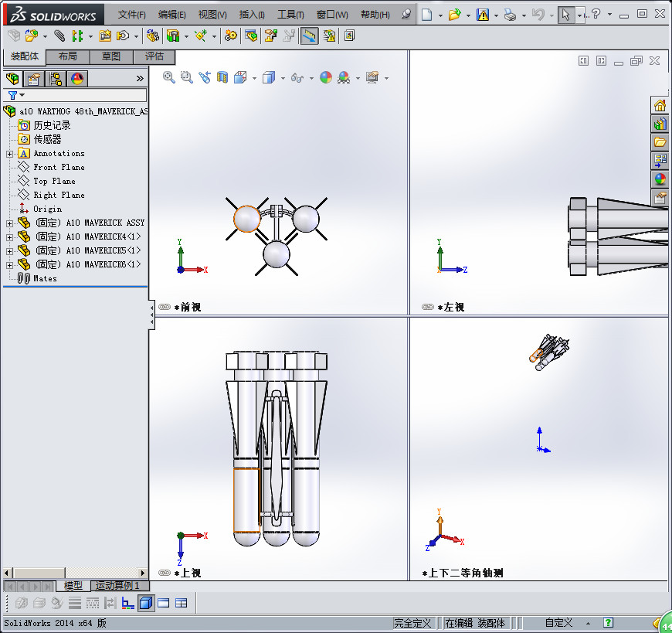Open the FeatureManager design tree tab
This screenshot has width=672, height=633.
click(x=12, y=79)
